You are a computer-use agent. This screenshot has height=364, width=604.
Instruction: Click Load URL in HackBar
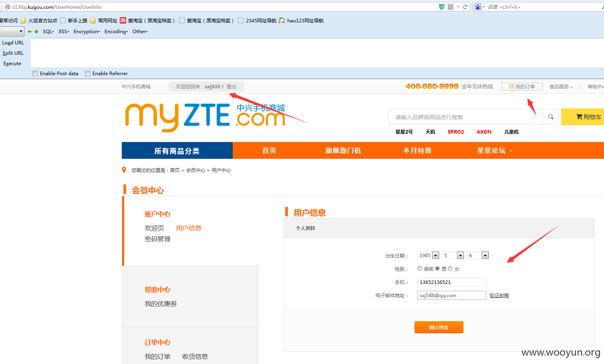pos(13,43)
